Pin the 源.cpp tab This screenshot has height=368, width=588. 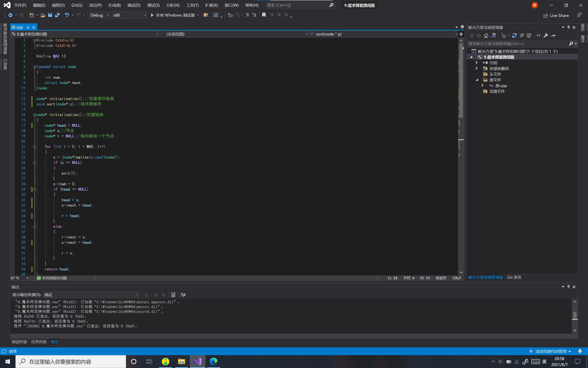click(x=28, y=27)
